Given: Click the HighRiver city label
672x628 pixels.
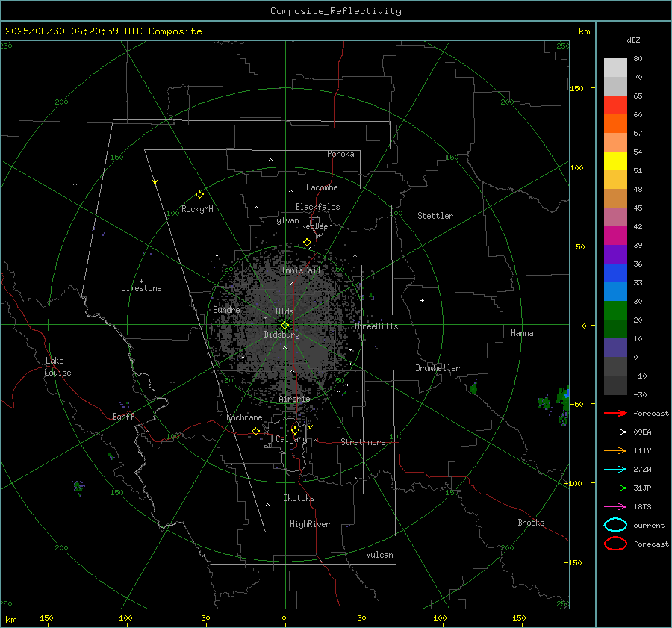Looking at the screenshot, I should coord(310,524).
